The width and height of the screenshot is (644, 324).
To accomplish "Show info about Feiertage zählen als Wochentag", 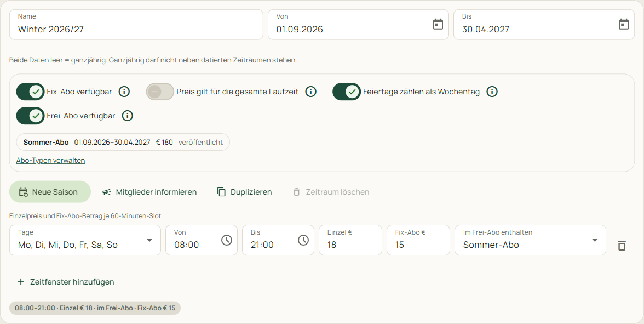I will pyautogui.click(x=492, y=92).
